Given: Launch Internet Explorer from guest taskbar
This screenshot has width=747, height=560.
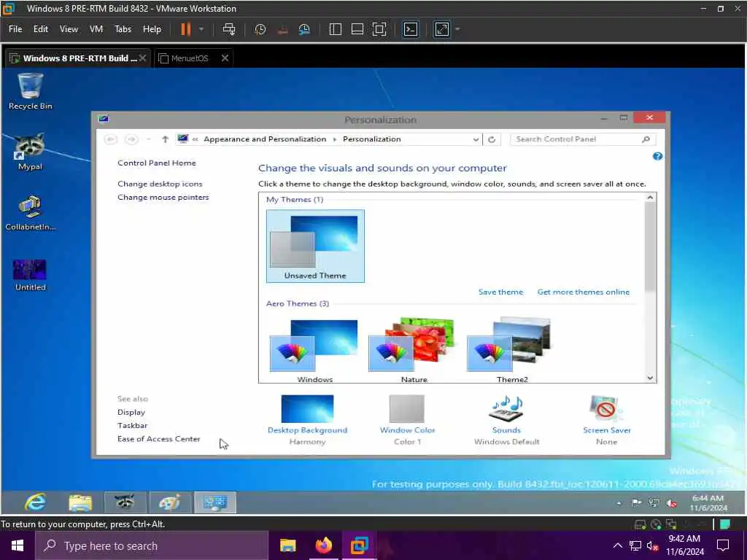Looking at the screenshot, I should click(x=35, y=502).
